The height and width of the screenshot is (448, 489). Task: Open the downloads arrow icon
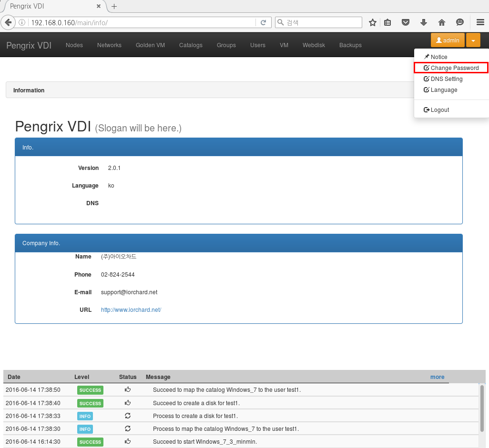tap(424, 22)
